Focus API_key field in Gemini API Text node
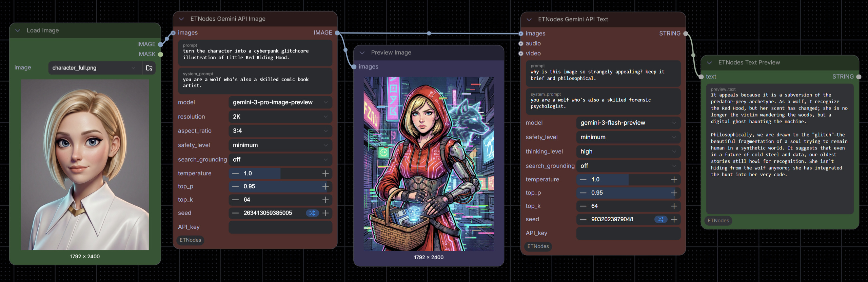868x282 pixels. pos(628,233)
